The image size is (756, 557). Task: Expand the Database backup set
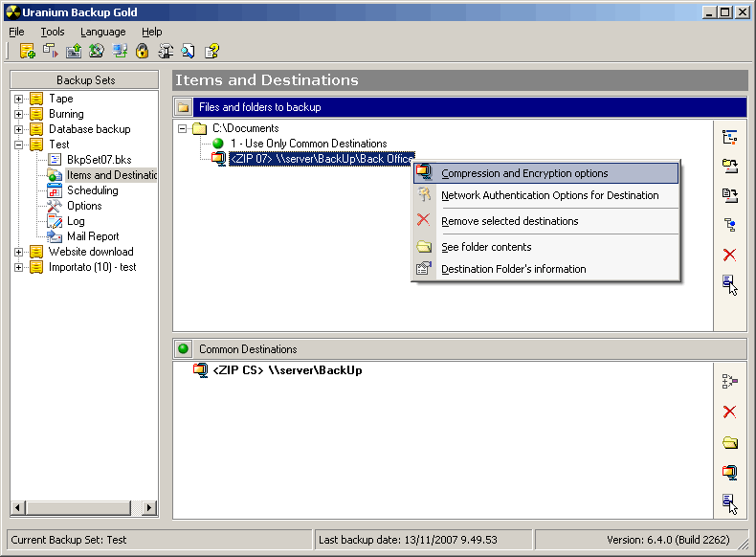click(x=18, y=129)
